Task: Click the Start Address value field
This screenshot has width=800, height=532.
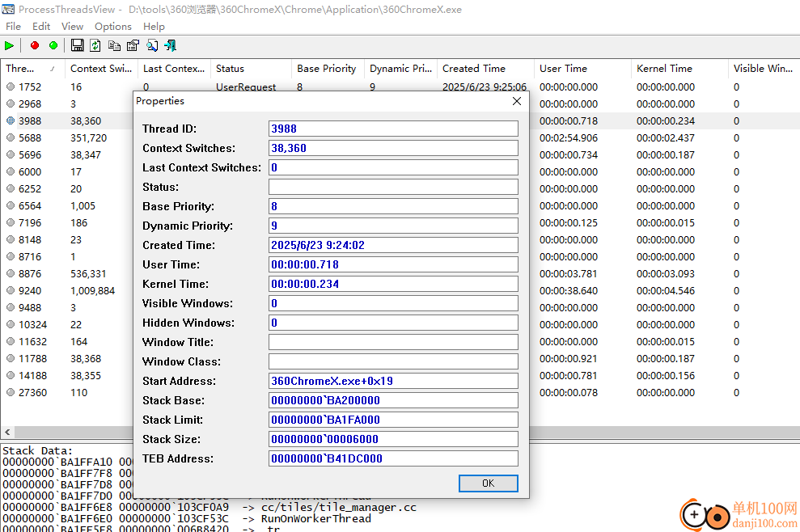Action: 393,381
